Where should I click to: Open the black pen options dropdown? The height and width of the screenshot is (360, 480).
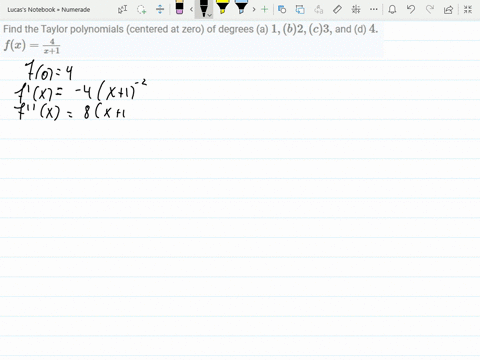point(210,15)
